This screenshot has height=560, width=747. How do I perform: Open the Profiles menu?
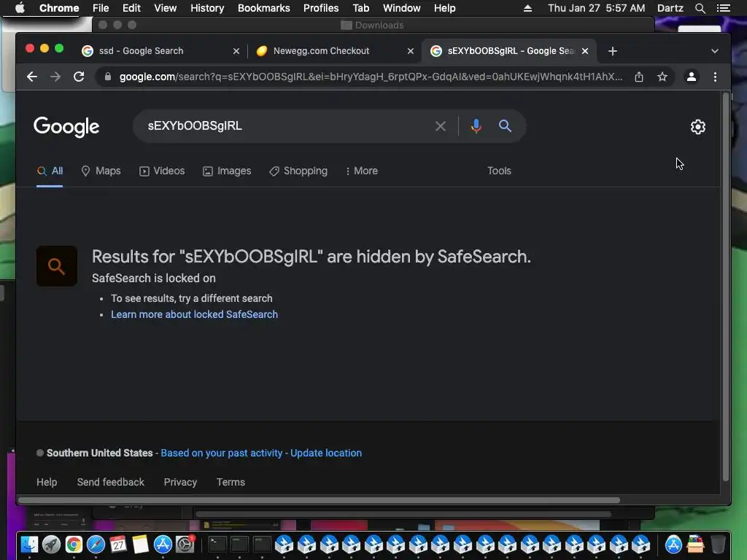point(321,8)
